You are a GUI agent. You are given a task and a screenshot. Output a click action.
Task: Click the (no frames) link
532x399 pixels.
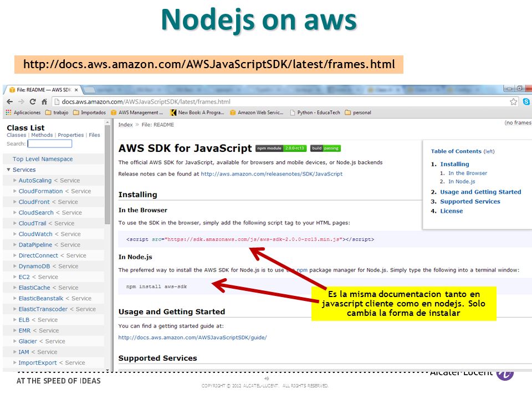click(x=518, y=123)
